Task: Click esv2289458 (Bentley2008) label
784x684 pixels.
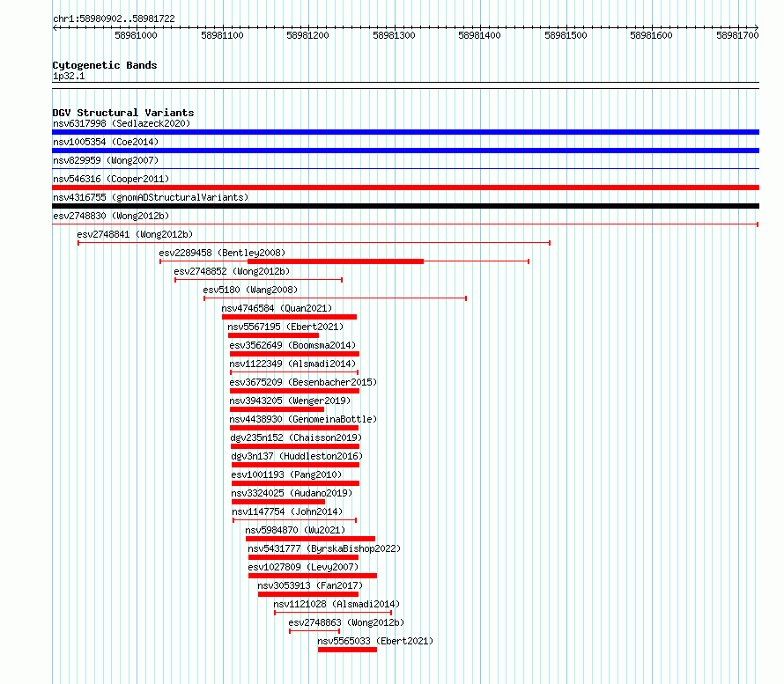Action: tap(222, 253)
